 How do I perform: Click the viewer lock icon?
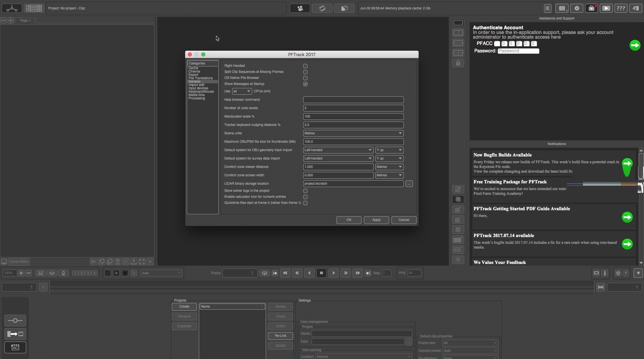tap(458, 63)
